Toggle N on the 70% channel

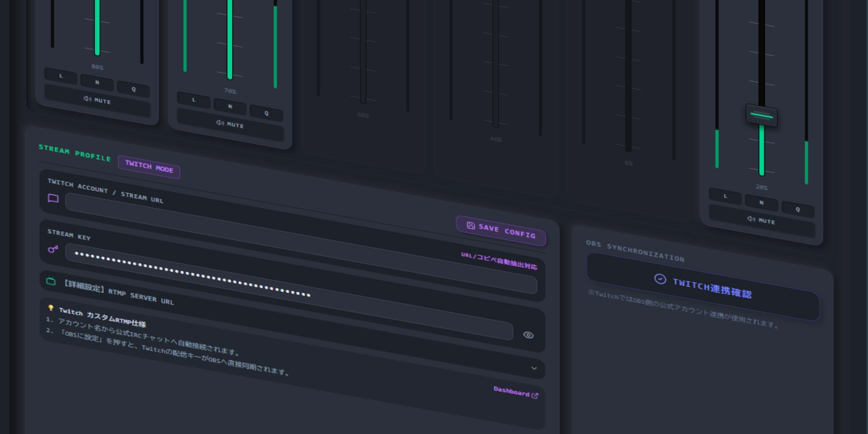pyautogui.click(x=230, y=107)
